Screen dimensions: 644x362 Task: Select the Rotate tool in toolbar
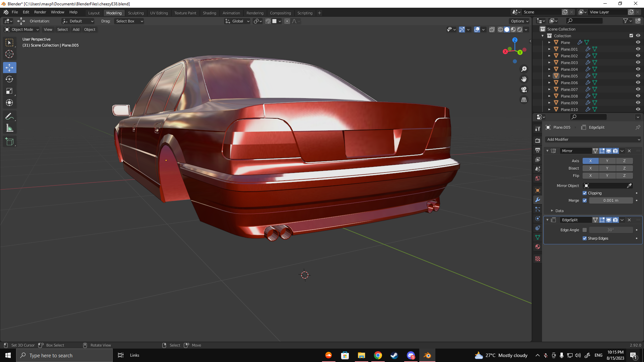point(9,79)
